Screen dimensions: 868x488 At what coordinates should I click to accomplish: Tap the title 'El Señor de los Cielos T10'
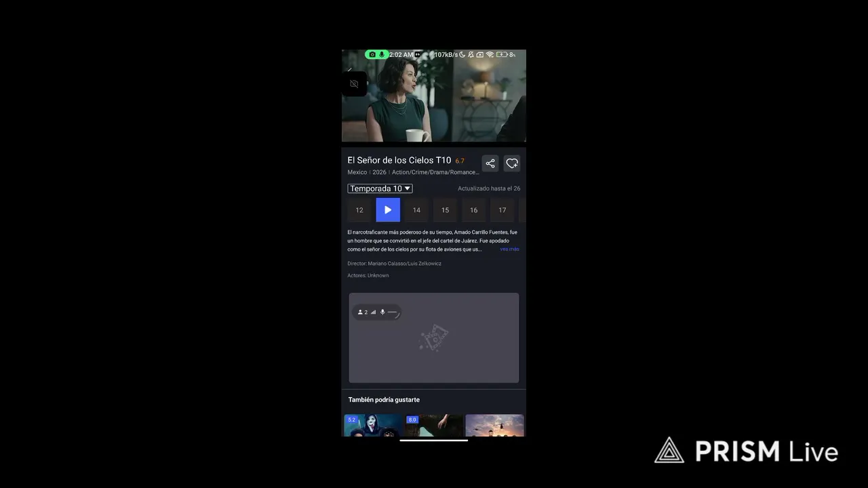click(x=399, y=161)
